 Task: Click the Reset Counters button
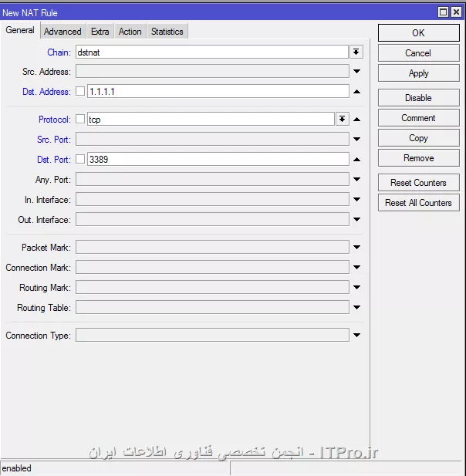click(418, 183)
